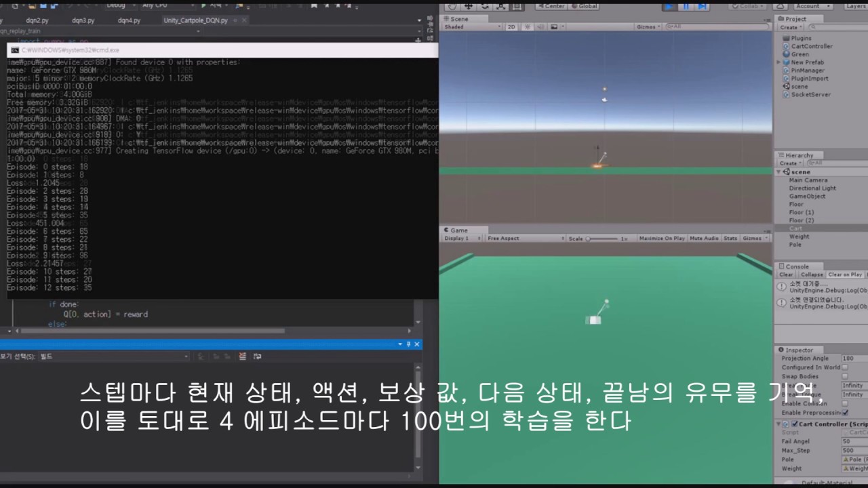Toggle Console Collapse button
868x488 pixels.
(811, 274)
